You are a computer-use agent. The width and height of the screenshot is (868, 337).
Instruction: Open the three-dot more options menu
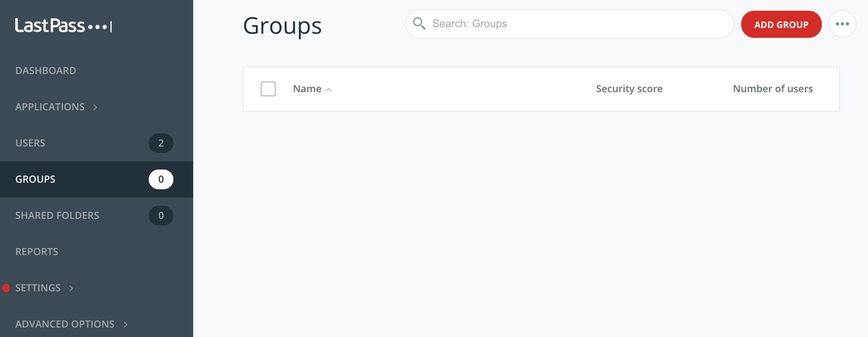click(842, 24)
